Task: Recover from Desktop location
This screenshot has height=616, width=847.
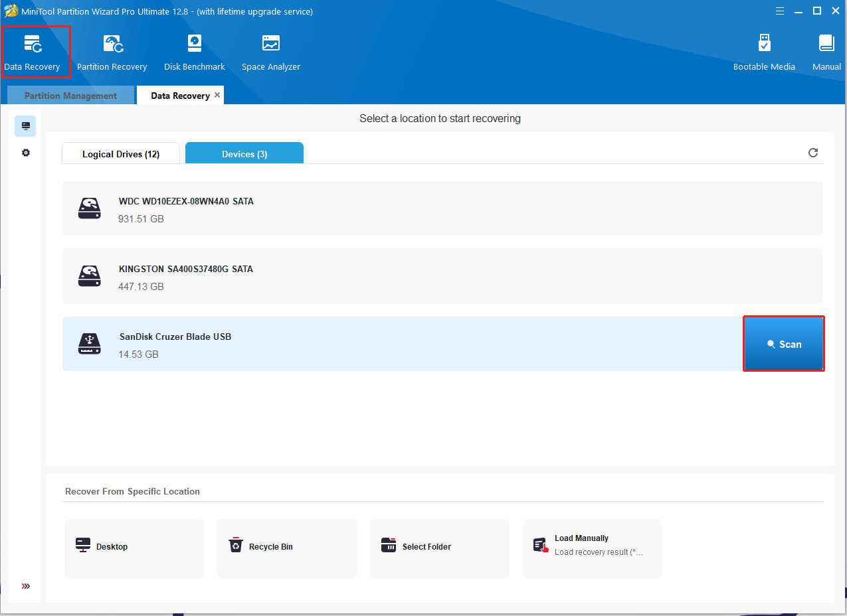Action: point(134,549)
